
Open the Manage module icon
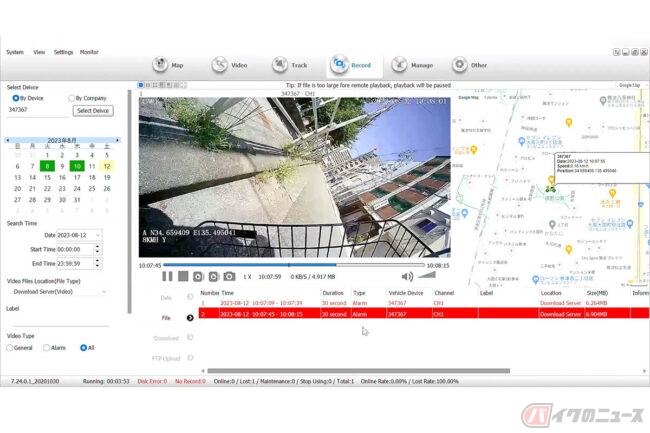tap(399, 65)
